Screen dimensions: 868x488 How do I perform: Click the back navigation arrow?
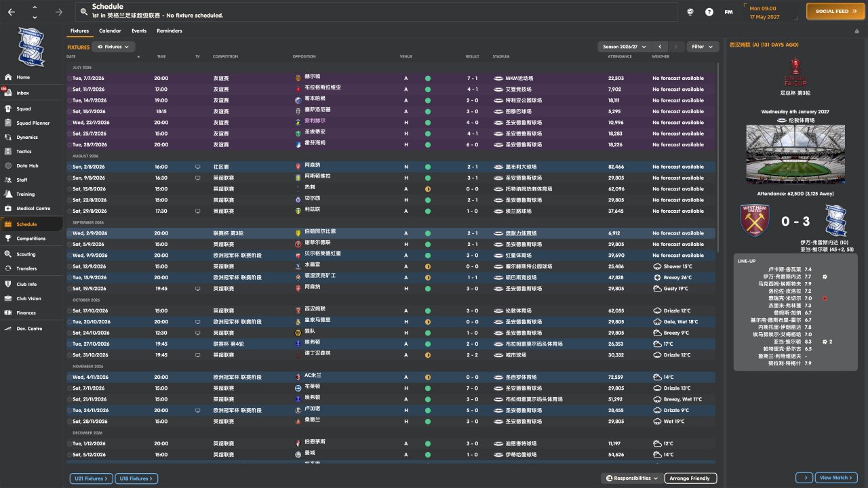point(12,12)
